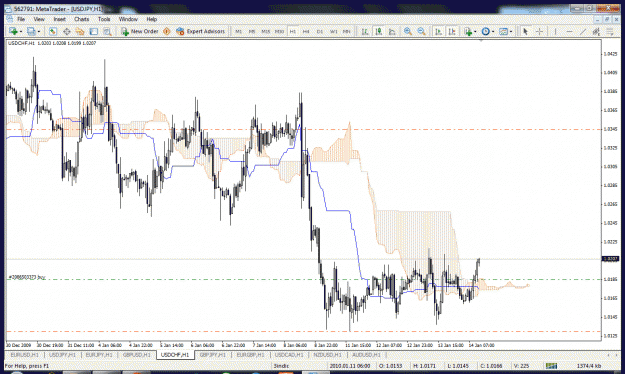The width and height of the screenshot is (625, 374).
Task: Switch to the USDJPY,H1 chart tab
Action: (x=62, y=355)
